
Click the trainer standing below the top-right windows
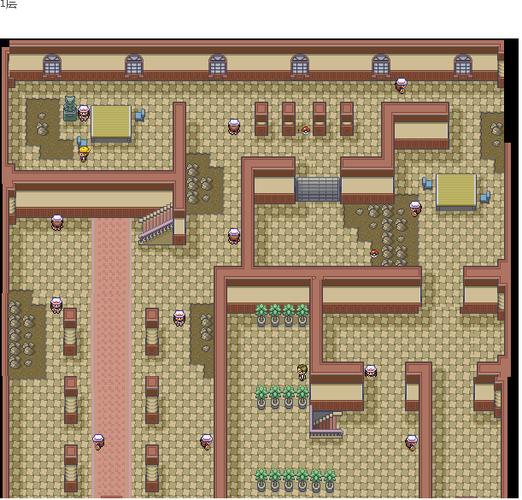pyautogui.click(x=401, y=85)
